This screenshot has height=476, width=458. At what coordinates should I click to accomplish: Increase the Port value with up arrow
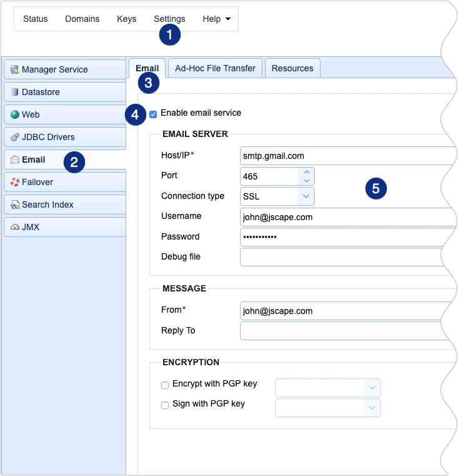tap(306, 172)
